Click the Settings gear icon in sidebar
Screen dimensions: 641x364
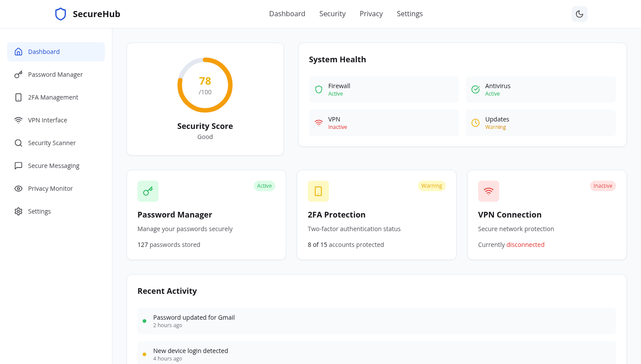(x=18, y=211)
